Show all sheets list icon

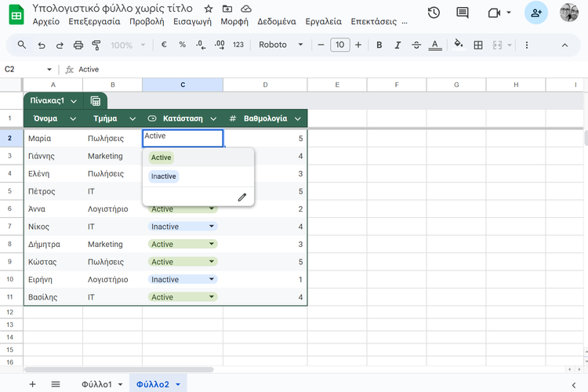click(56, 384)
